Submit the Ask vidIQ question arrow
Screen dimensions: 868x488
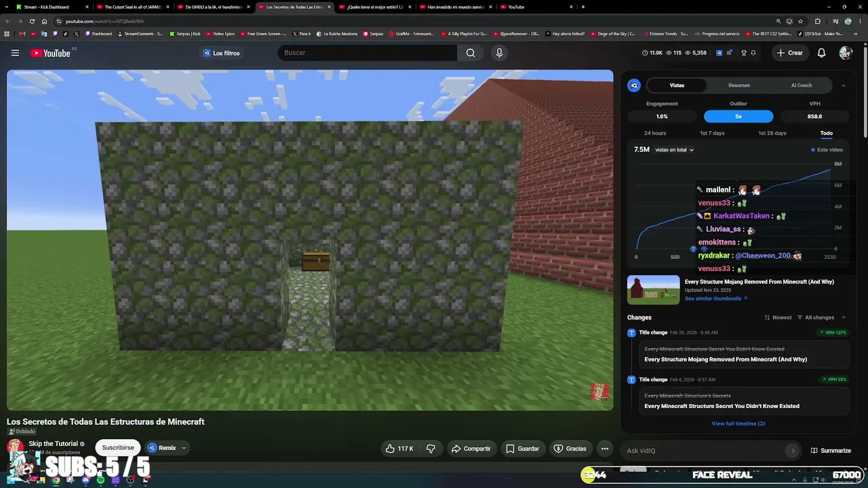click(792, 451)
